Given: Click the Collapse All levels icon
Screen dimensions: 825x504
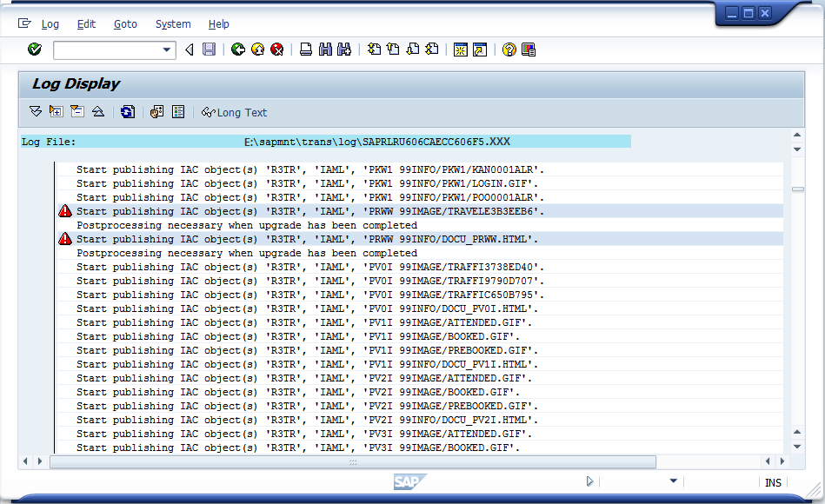Looking at the screenshot, I should (x=98, y=111).
